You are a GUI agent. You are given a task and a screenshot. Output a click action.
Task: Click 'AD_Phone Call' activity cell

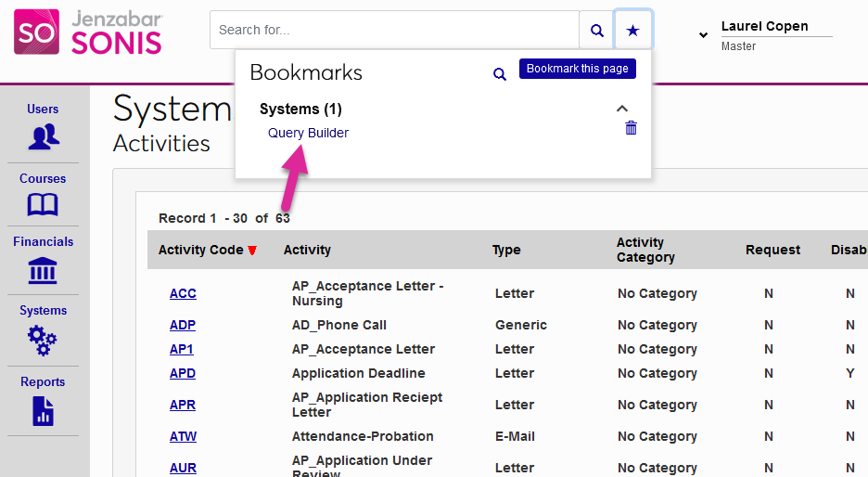(x=338, y=325)
